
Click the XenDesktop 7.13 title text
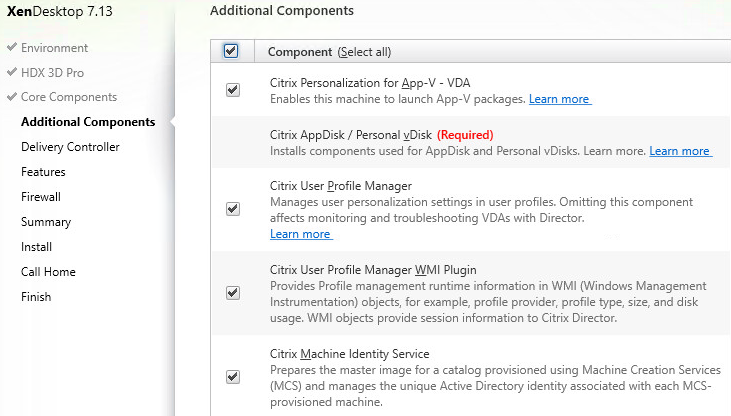[60, 11]
